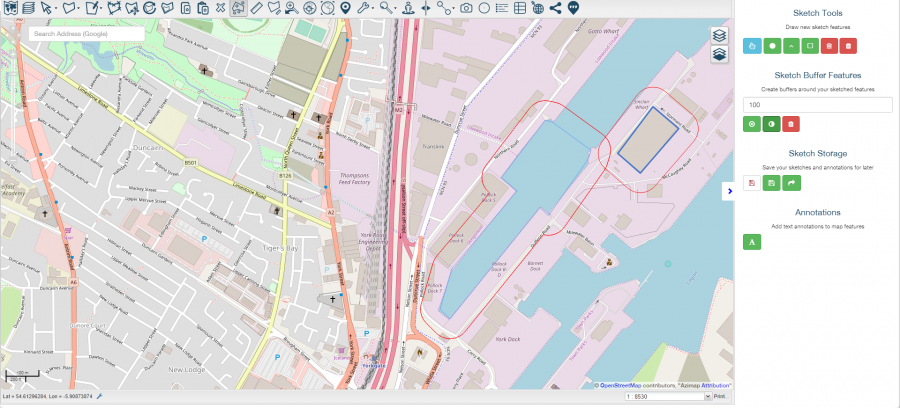Viewport: 900px width, 408px height.
Task: Click the Search Address (Google) field
Action: pyautogui.click(x=87, y=34)
